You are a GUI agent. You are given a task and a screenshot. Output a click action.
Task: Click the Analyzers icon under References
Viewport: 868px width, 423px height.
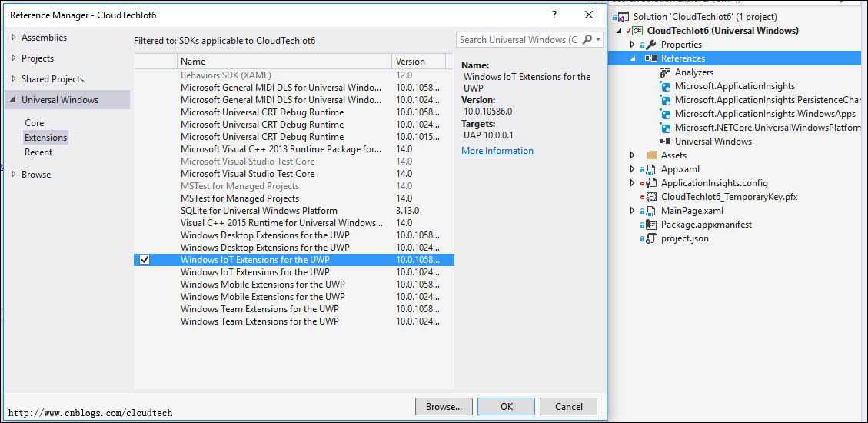coord(665,72)
